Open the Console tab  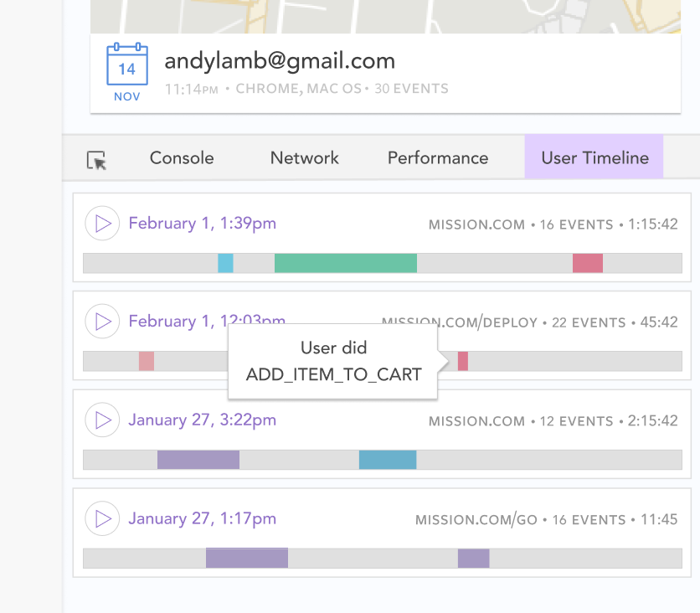(182, 157)
